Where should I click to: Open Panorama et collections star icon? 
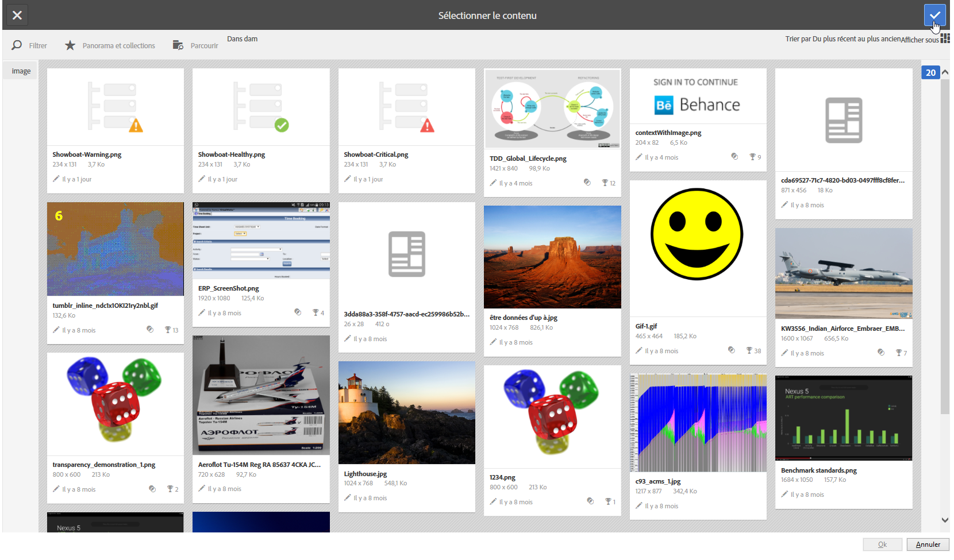(x=70, y=45)
